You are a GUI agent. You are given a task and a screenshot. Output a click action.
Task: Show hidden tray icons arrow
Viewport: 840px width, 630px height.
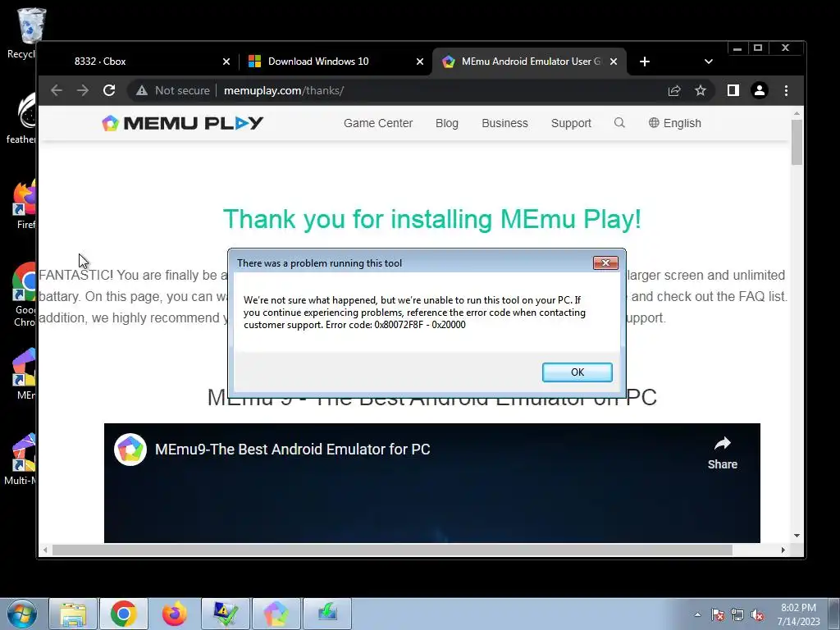697,614
